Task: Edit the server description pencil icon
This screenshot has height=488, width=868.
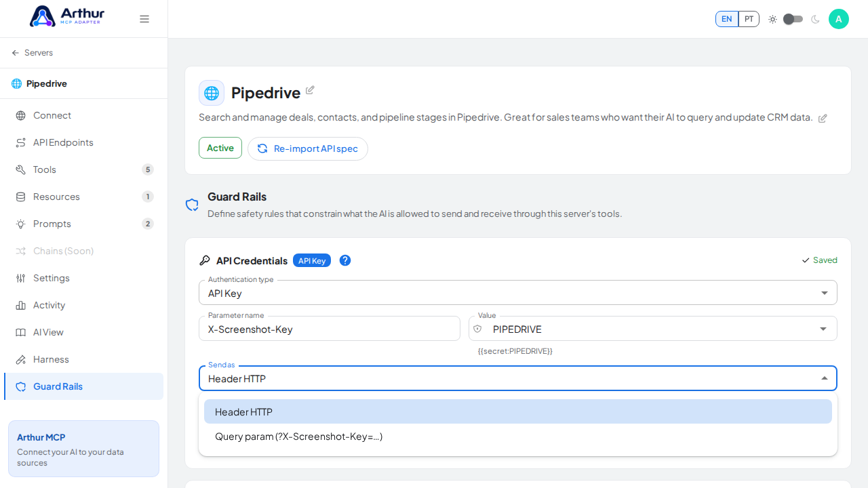Action: pos(823,118)
